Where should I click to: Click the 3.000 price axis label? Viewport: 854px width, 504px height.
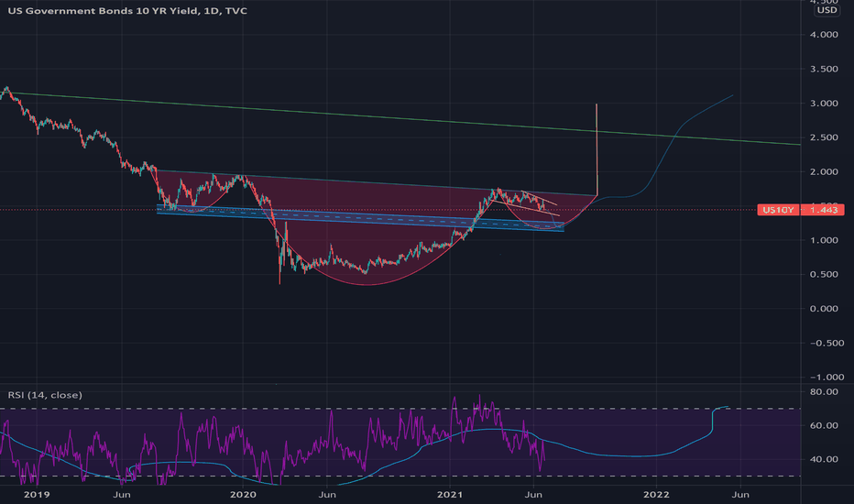(x=824, y=103)
